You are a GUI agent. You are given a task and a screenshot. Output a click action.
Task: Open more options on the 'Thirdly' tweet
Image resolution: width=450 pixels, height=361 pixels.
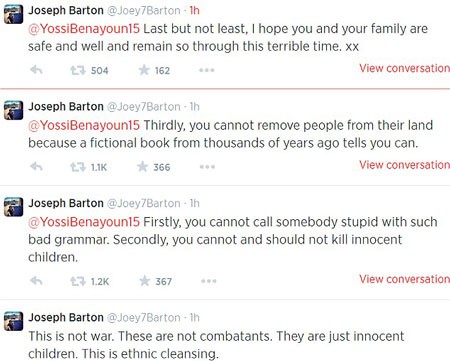click(x=207, y=167)
